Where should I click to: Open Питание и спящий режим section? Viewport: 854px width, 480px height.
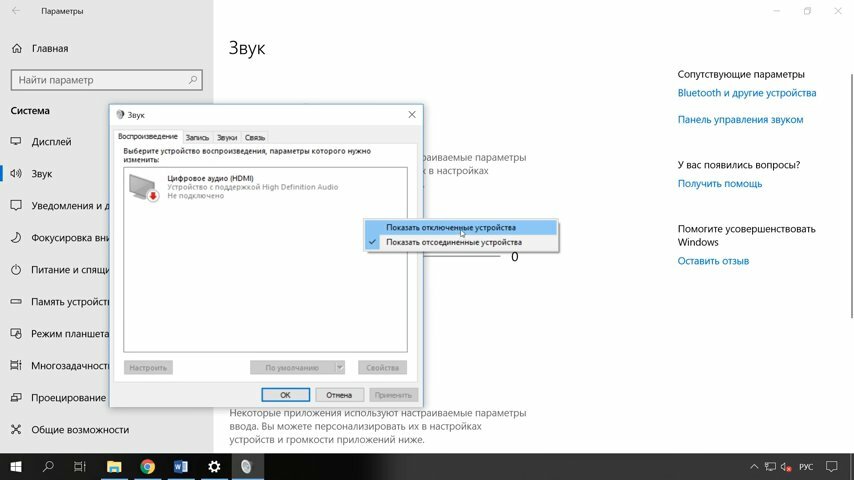pos(59,270)
